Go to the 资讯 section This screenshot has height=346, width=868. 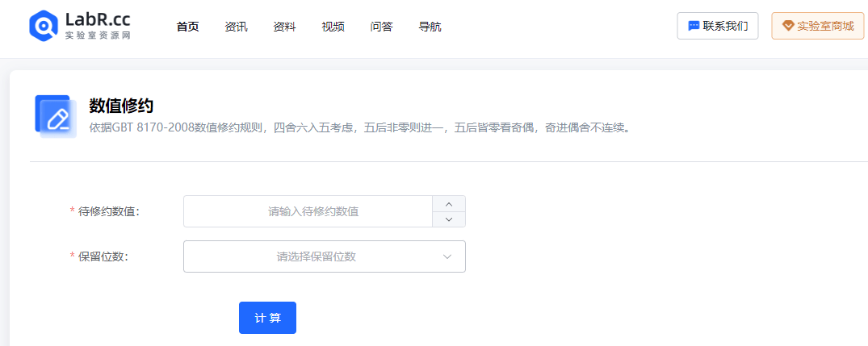[x=237, y=27]
